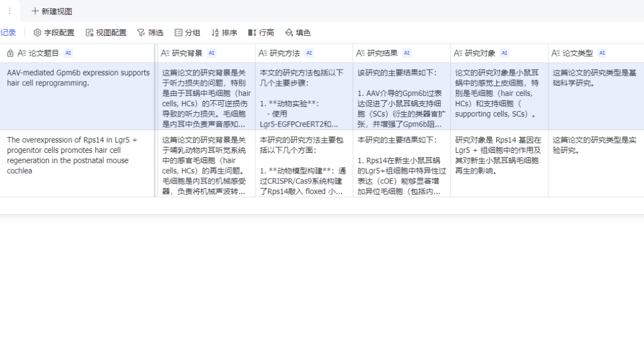
Task: Click the field type icon beside 研究背景
Action: point(166,53)
